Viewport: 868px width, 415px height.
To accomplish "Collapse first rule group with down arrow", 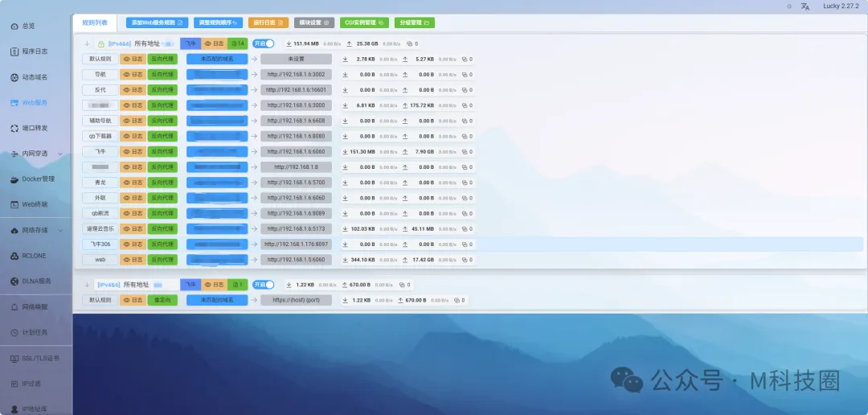I will tap(87, 43).
